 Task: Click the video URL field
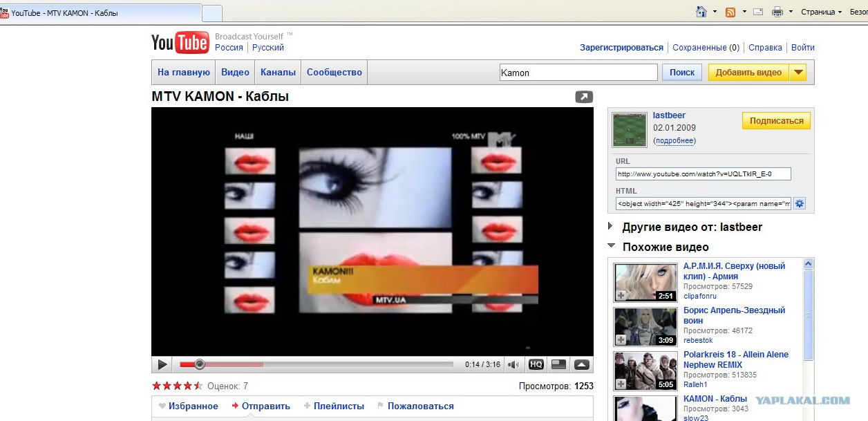pyautogui.click(x=704, y=174)
